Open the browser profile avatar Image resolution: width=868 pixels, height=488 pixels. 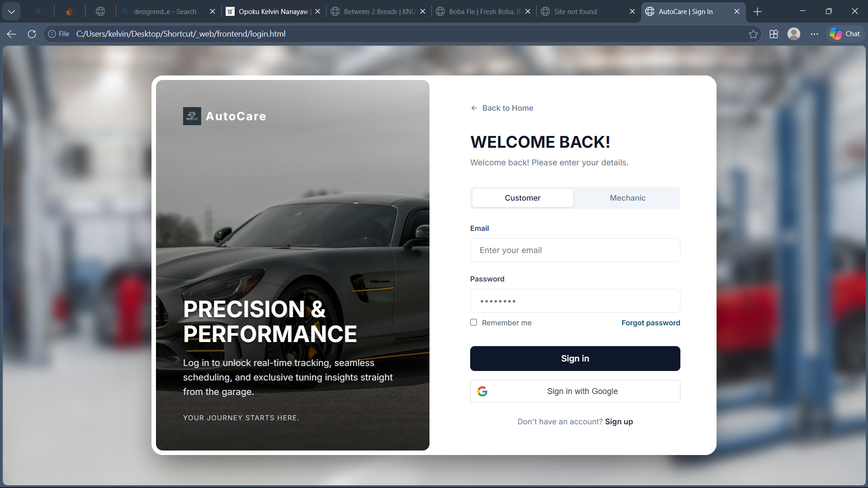(794, 34)
